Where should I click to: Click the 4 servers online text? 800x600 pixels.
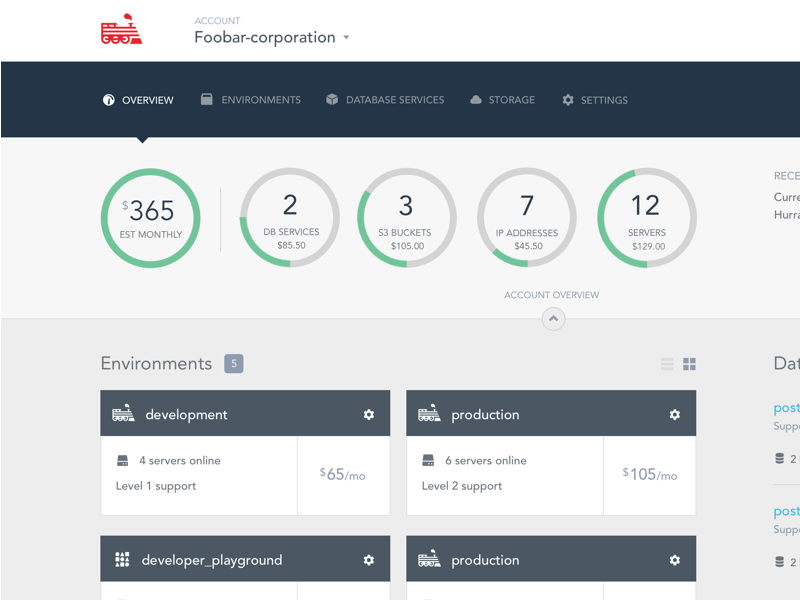(x=180, y=461)
